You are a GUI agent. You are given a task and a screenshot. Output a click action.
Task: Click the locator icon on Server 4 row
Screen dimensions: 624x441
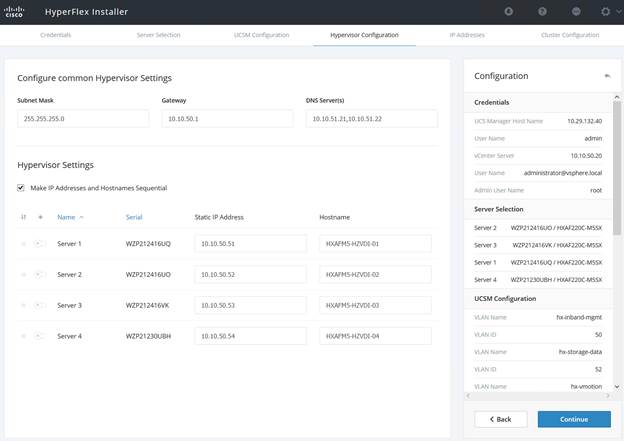pyautogui.click(x=39, y=336)
